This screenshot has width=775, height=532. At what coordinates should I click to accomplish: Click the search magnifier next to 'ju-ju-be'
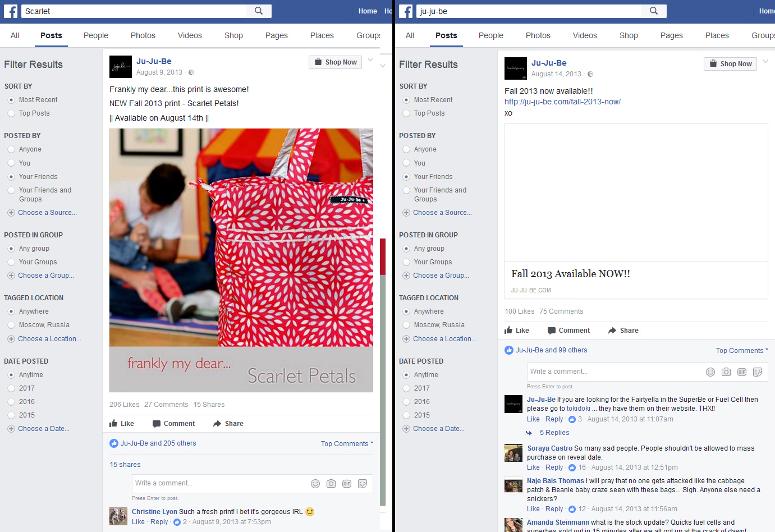654,11
